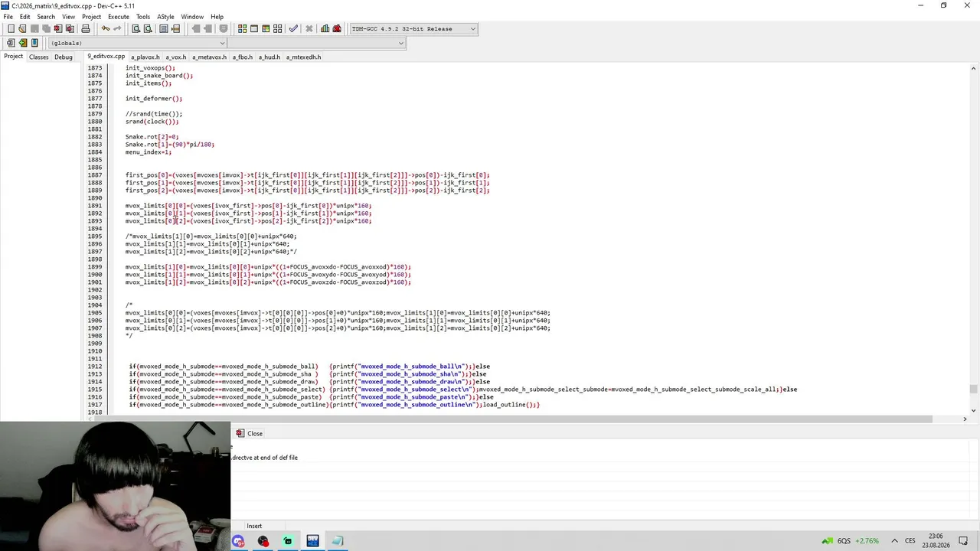This screenshot has width=980, height=551.
Task: Open the (globals) class scope dropdown
Action: tap(136, 43)
